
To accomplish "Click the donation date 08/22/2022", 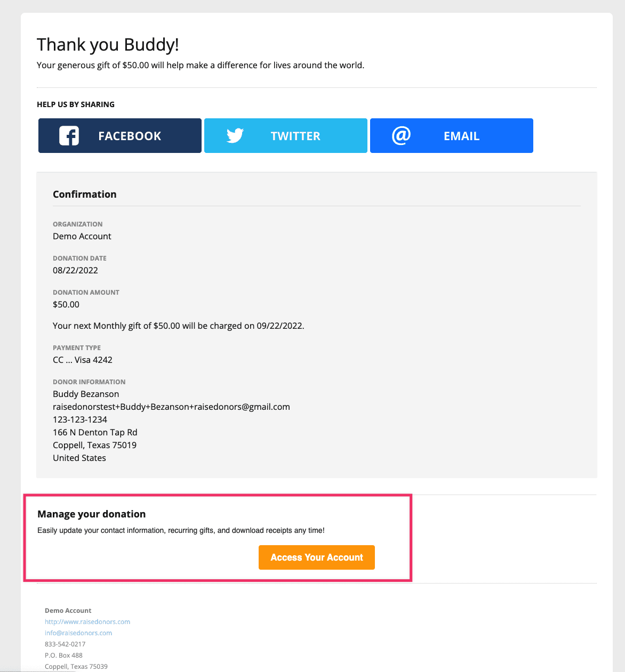I will tap(75, 270).
